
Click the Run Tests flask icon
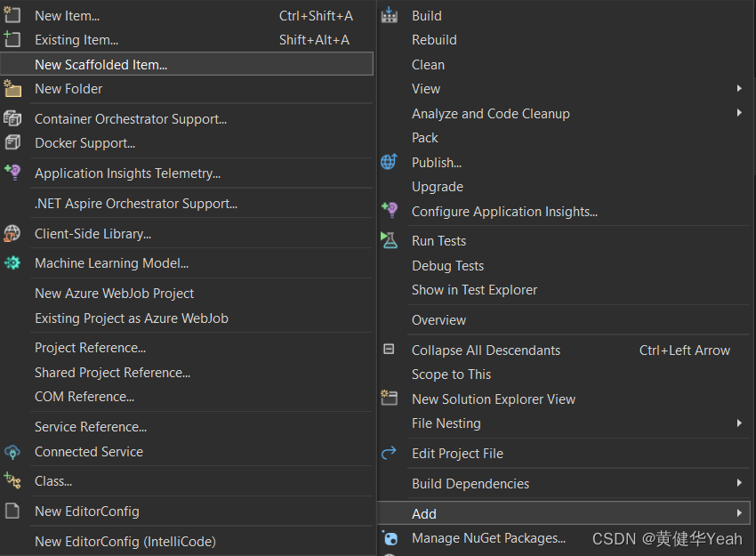point(389,239)
